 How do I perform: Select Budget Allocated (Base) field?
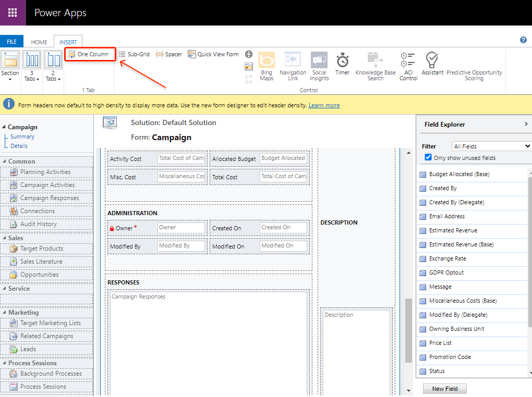[473, 174]
